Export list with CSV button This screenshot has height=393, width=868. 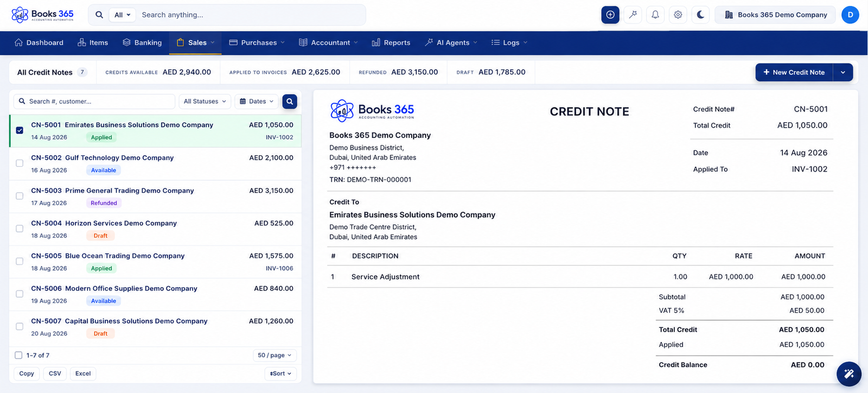(55, 373)
